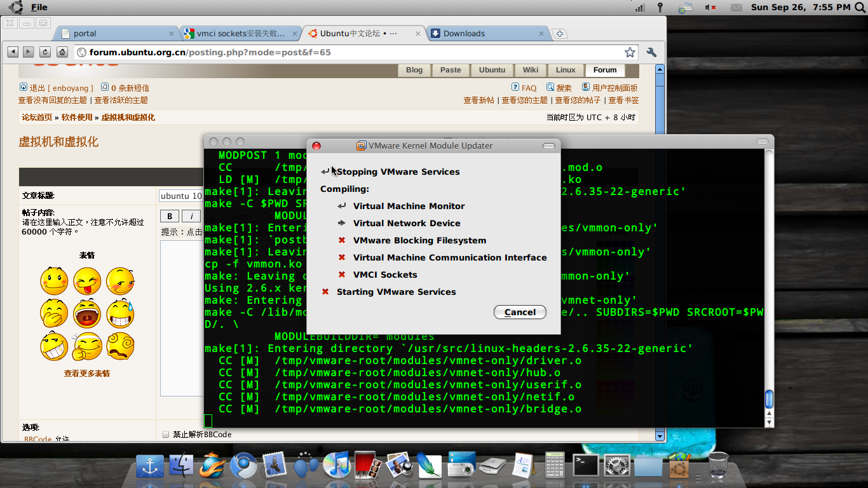The image size is (868, 488).
Task: Click the 文章标题 subject input field
Action: (181, 196)
